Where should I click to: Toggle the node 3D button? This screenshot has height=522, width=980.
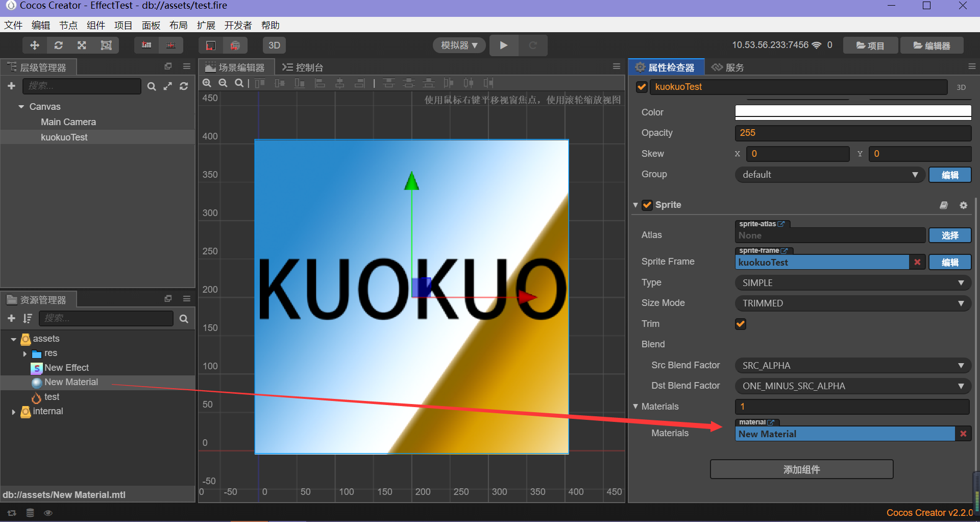point(961,87)
